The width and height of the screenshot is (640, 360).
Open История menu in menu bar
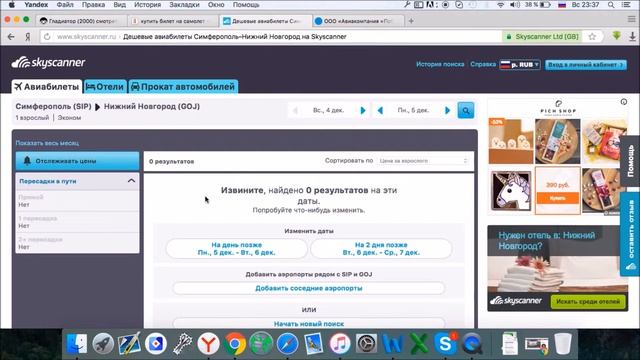point(147,5)
